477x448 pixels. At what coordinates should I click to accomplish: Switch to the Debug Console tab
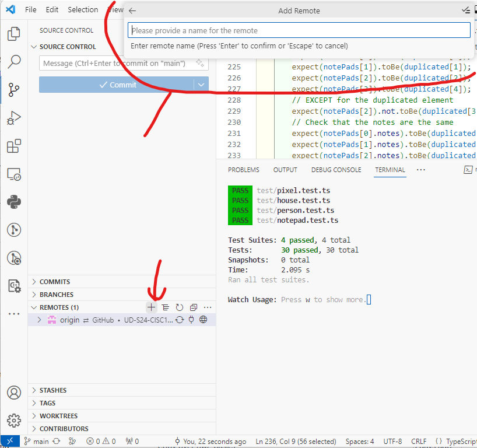coord(335,170)
